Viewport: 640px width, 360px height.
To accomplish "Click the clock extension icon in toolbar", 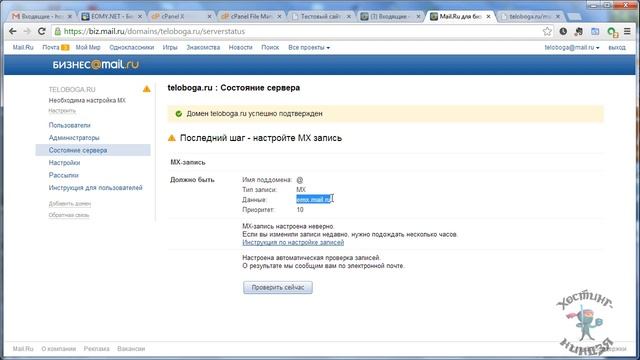I will tap(563, 31).
